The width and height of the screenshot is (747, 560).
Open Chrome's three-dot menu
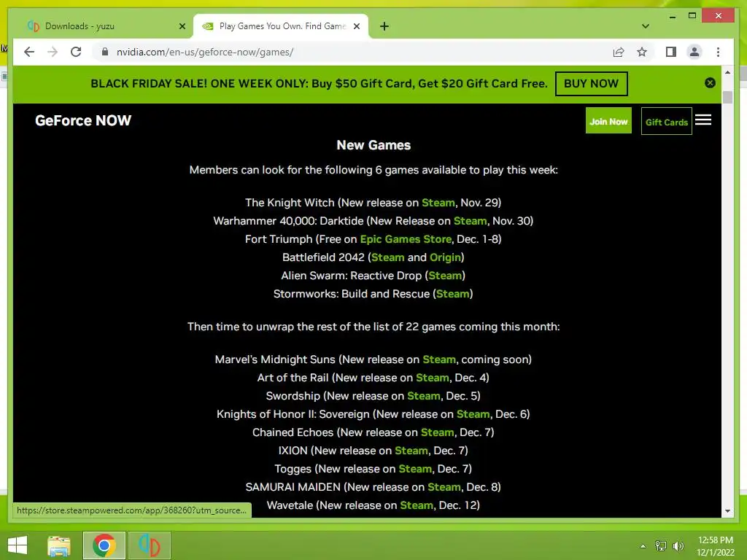coord(718,52)
